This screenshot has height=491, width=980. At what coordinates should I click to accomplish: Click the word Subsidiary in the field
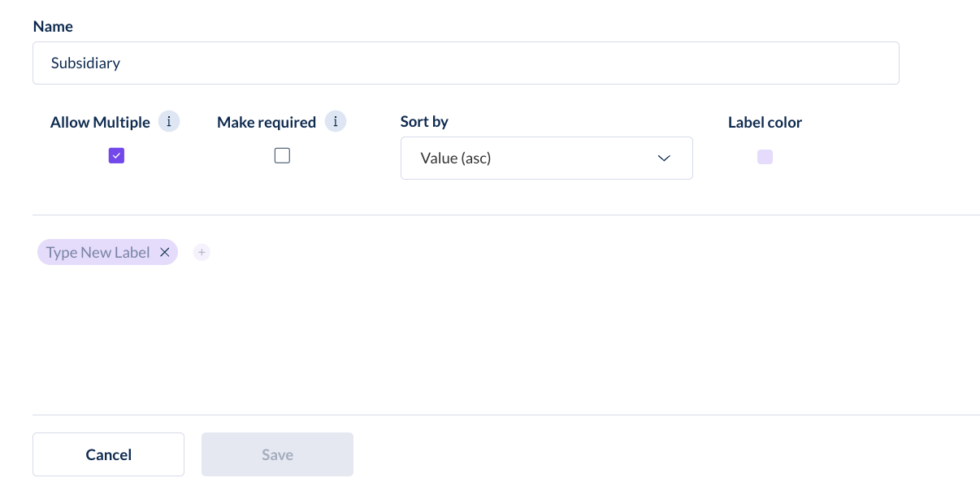pos(85,63)
